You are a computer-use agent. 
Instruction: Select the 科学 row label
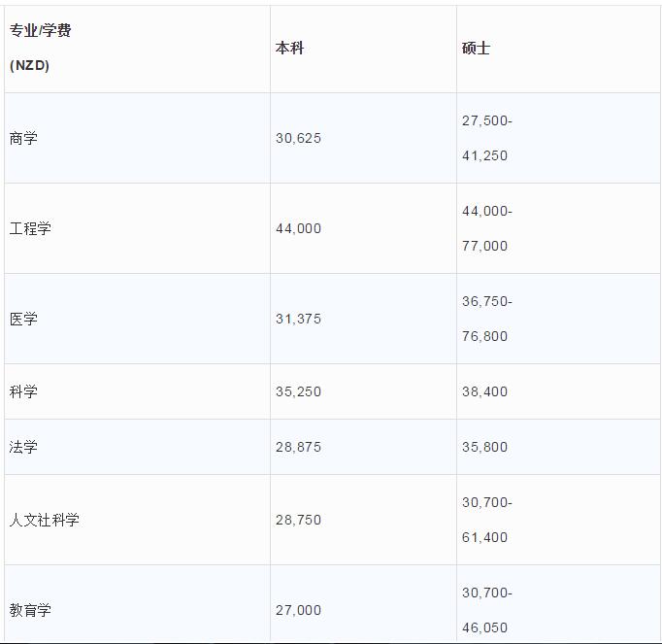pyautogui.click(x=24, y=391)
